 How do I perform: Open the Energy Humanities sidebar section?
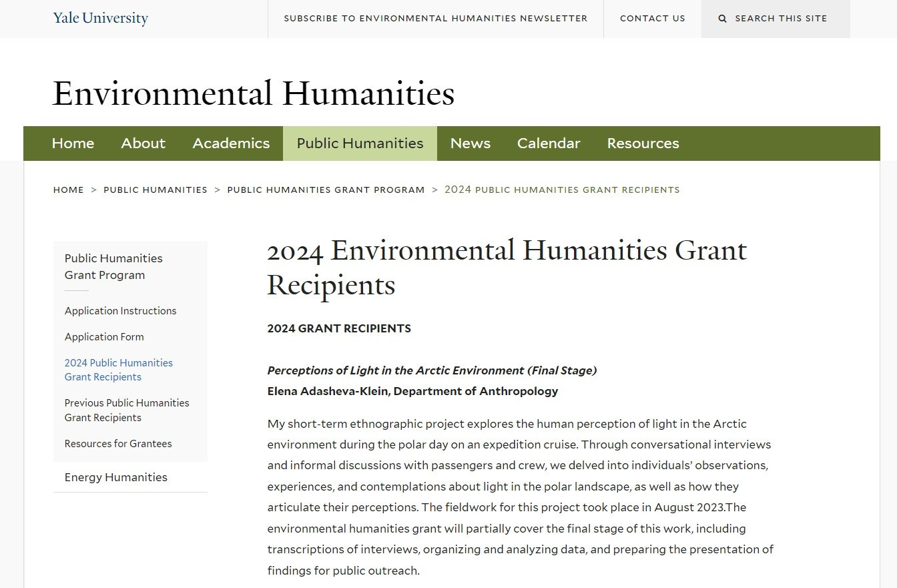(115, 477)
